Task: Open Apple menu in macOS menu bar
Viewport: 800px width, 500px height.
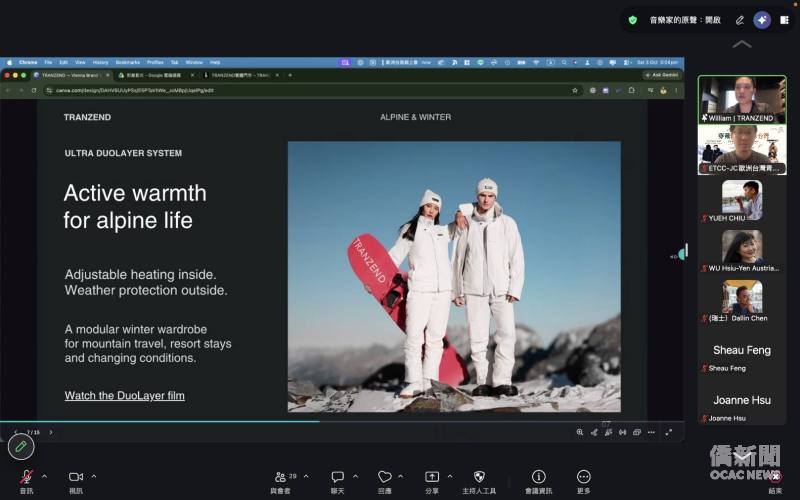Action: 9,62
